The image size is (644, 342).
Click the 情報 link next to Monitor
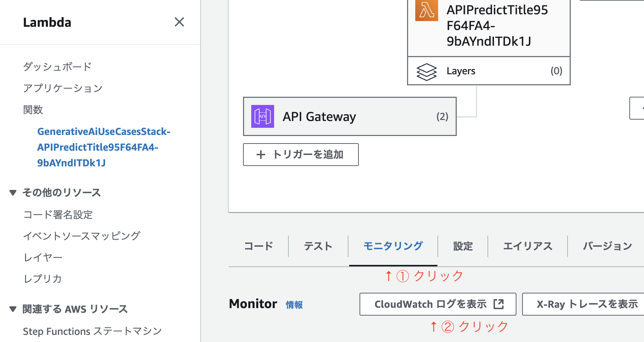tap(294, 305)
